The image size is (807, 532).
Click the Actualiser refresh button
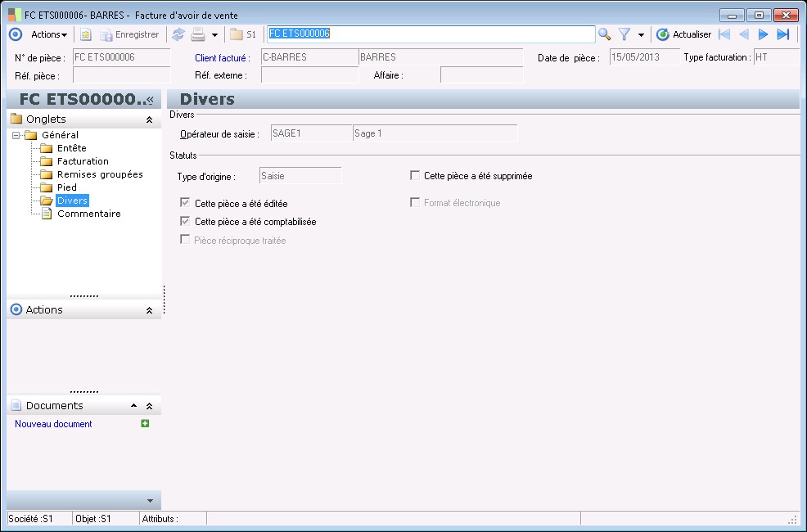click(684, 34)
